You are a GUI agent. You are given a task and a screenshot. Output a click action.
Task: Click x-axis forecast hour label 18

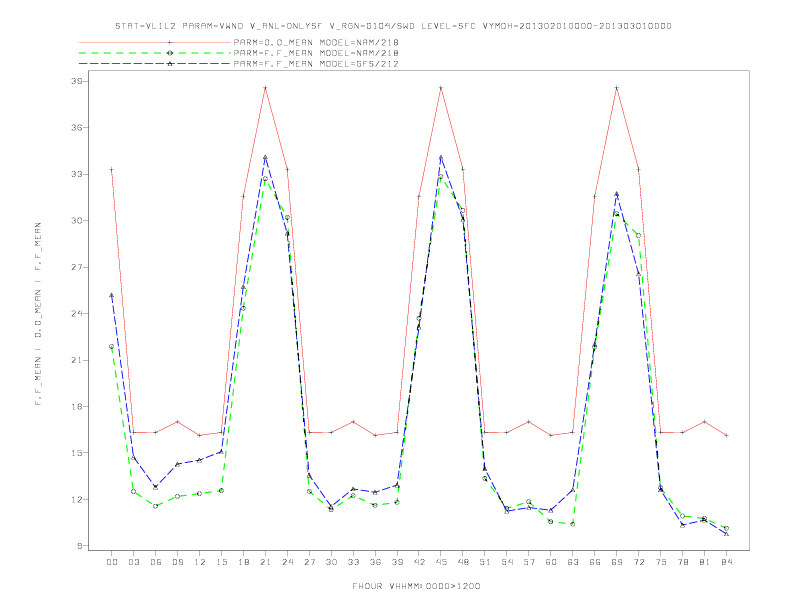click(x=243, y=562)
